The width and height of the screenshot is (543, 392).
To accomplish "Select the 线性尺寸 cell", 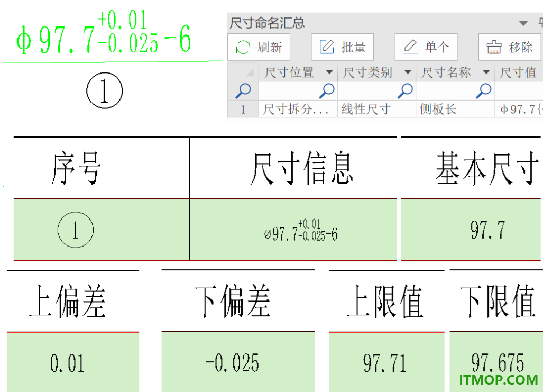I will (377, 110).
